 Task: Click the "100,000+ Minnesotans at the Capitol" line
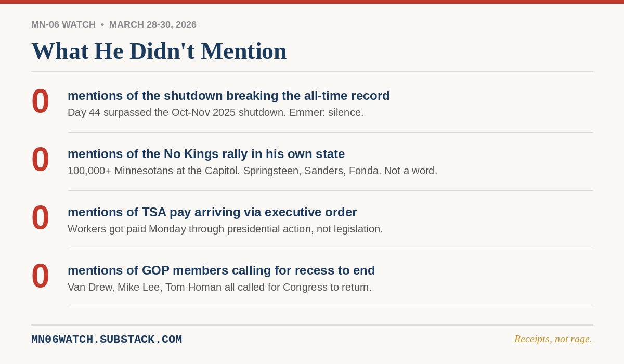tap(253, 171)
